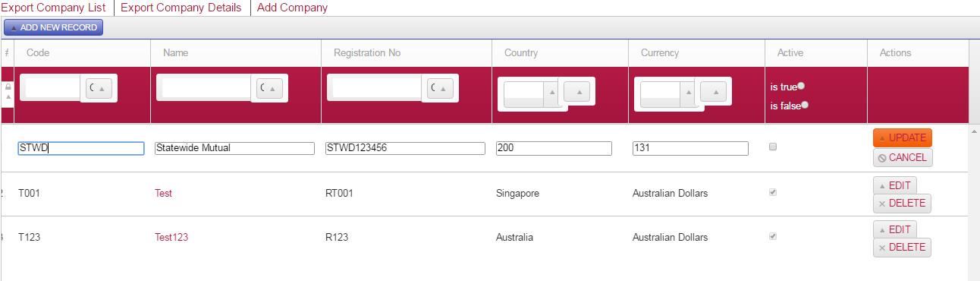Click the grid's scroll-up arrow
The image size is (980, 281).
point(974,131)
